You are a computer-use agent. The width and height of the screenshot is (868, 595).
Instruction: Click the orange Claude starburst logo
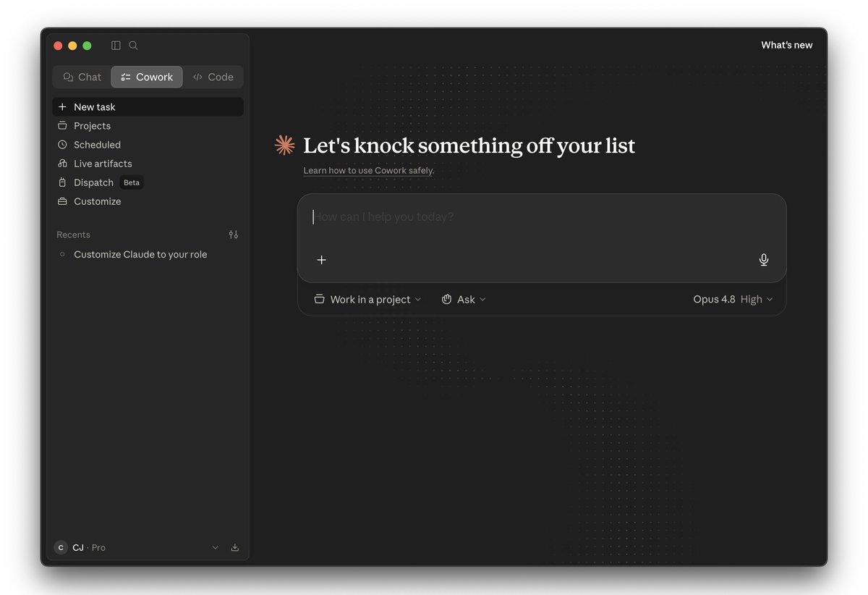point(285,145)
